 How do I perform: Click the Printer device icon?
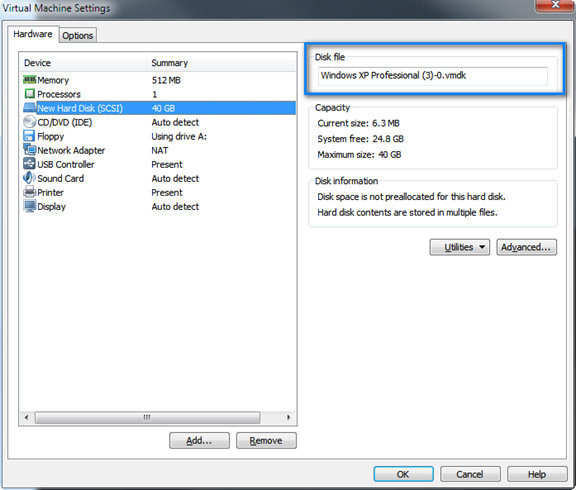(x=29, y=192)
